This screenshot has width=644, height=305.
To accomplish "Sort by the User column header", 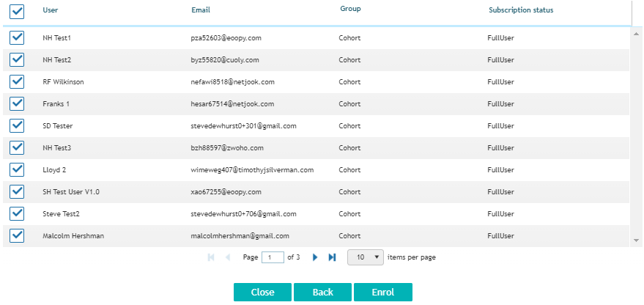I will (50, 10).
